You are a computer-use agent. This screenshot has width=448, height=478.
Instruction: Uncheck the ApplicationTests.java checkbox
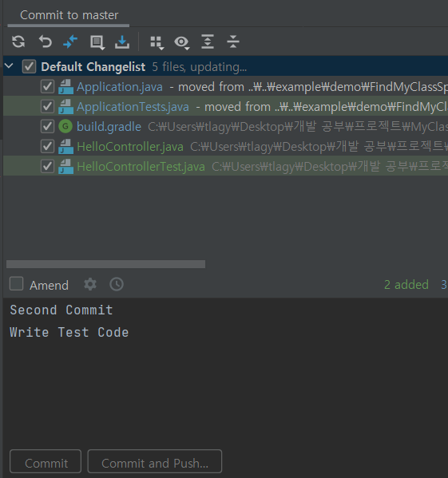(x=47, y=106)
